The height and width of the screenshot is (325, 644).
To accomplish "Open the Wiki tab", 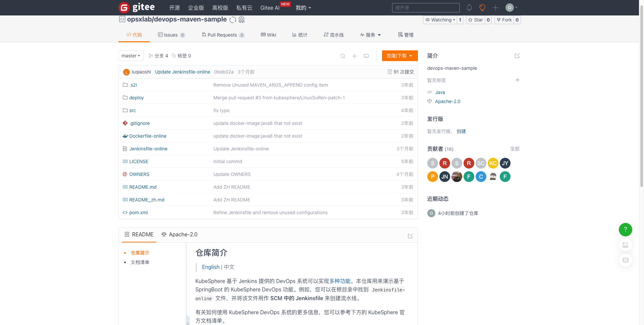I will tap(268, 35).
